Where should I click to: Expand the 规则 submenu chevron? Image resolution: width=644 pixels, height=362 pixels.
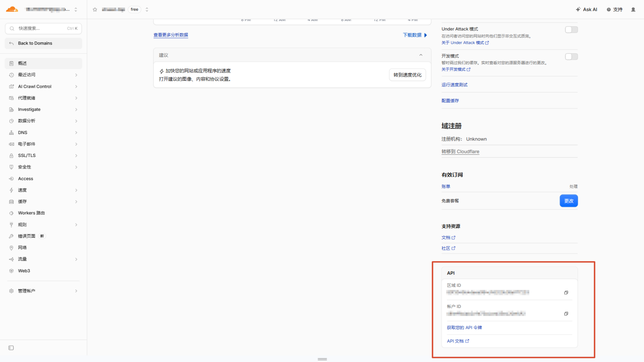tap(76, 225)
